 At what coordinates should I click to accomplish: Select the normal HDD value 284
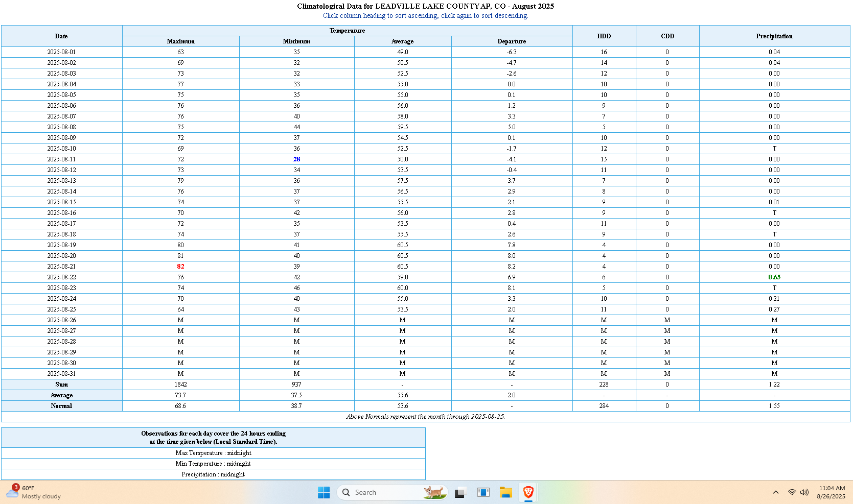click(x=604, y=406)
